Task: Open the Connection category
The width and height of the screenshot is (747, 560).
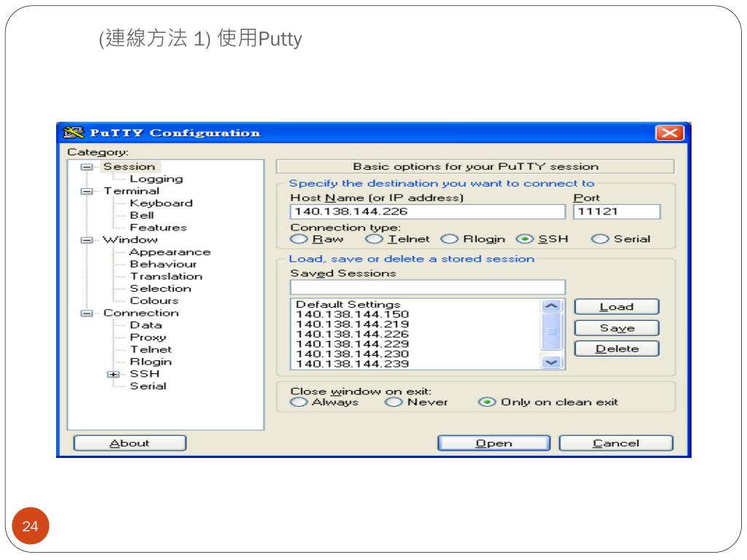Action: click(141, 313)
